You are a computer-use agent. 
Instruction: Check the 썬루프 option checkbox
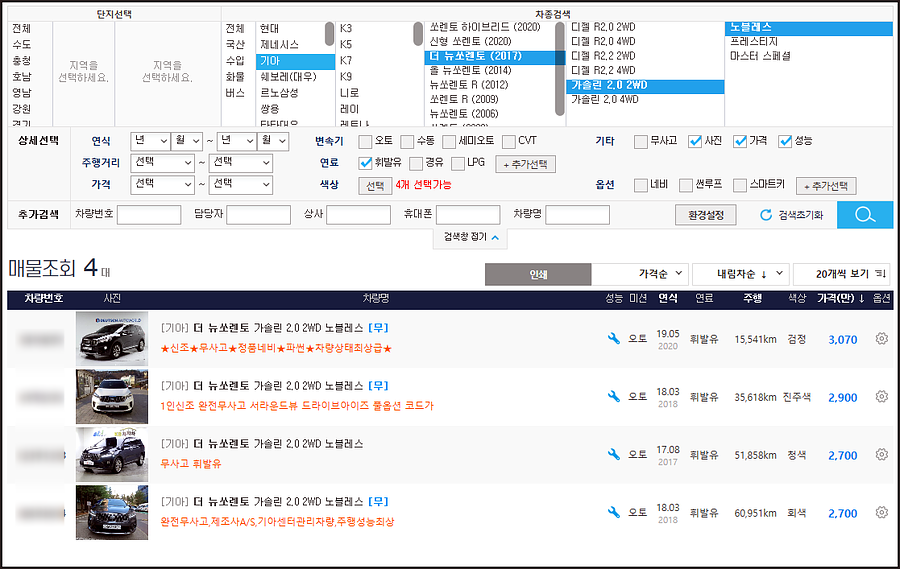coord(686,185)
